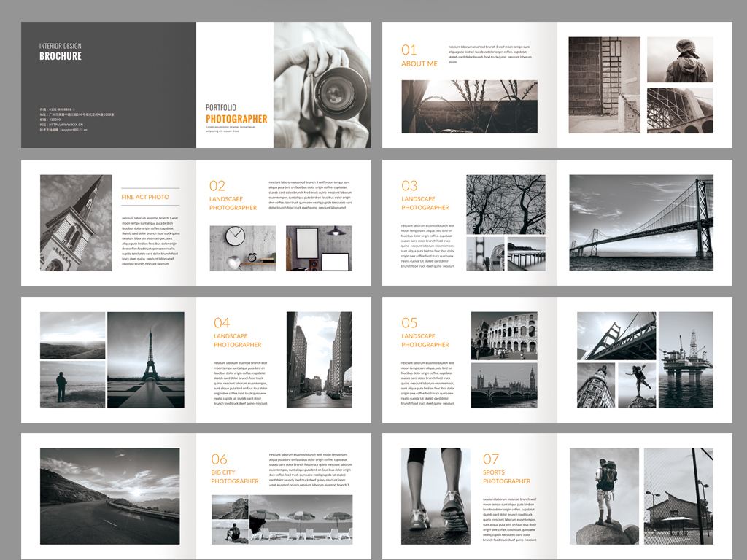The width and height of the screenshot is (747, 560).
Task: Click the wall clock photo
Action: (243, 248)
